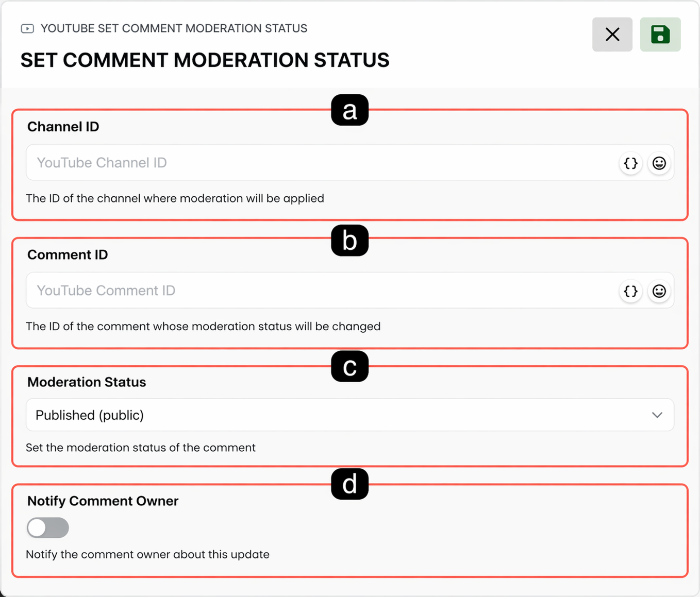The image size is (700, 597).
Task: Click the Notify Comment Owner label
Action: pos(103,501)
